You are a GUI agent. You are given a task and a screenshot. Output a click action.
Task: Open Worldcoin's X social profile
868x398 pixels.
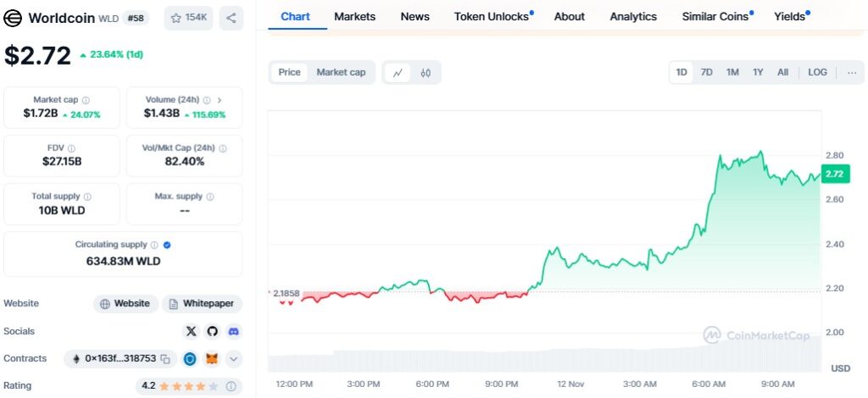click(191, 332)
